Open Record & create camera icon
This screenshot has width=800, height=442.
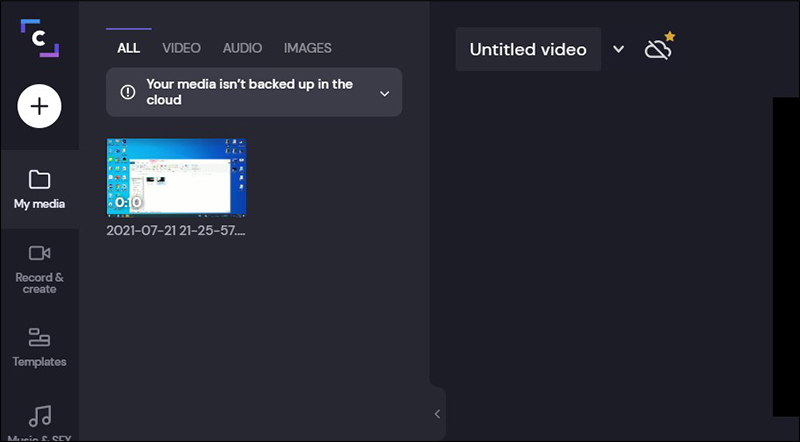39,253
